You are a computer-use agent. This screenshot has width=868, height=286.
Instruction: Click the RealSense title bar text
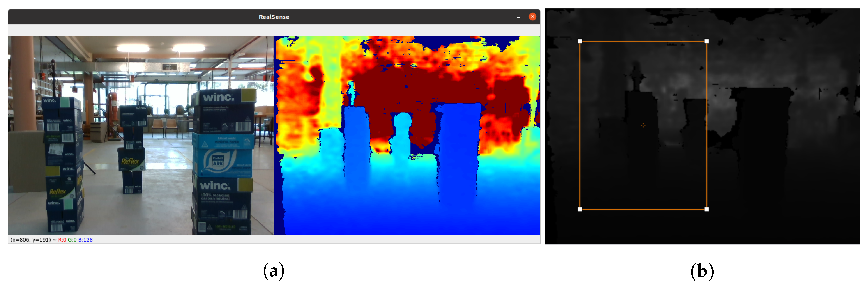(x=274, y=17)
